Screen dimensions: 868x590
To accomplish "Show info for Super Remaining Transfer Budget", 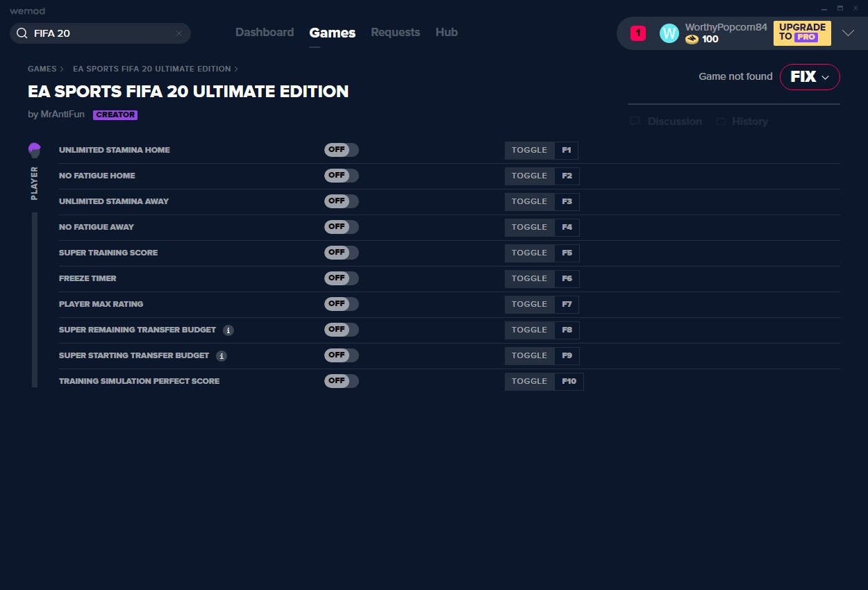I will (228, 330).
